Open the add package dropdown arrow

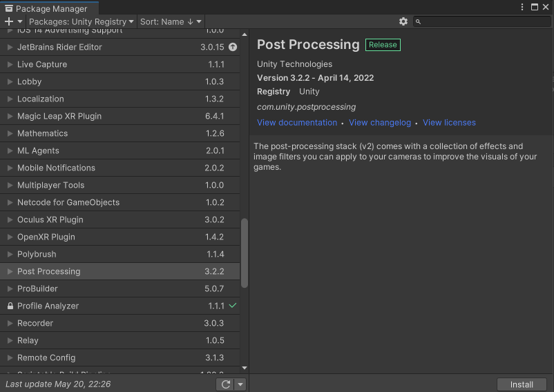pos(20,21)
